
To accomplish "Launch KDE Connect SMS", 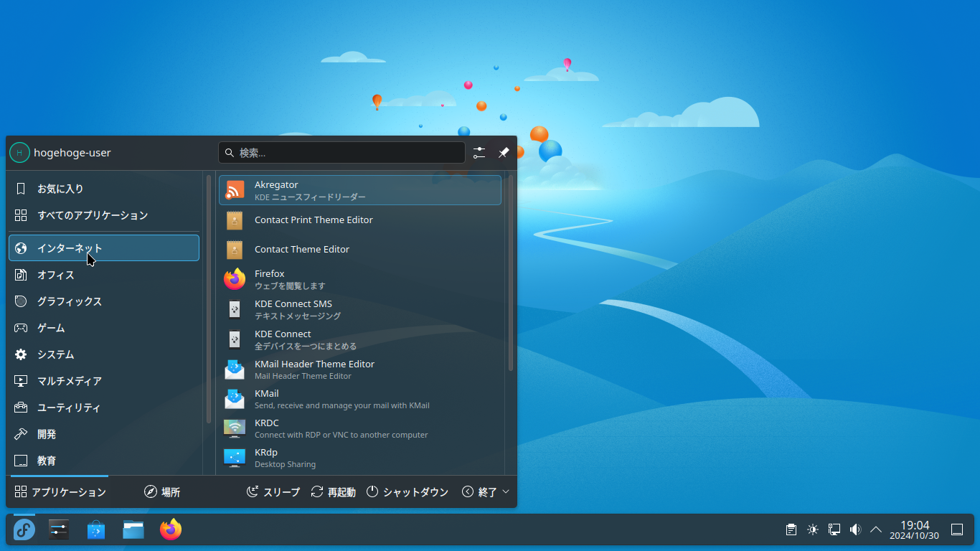I will coord(360,309).
